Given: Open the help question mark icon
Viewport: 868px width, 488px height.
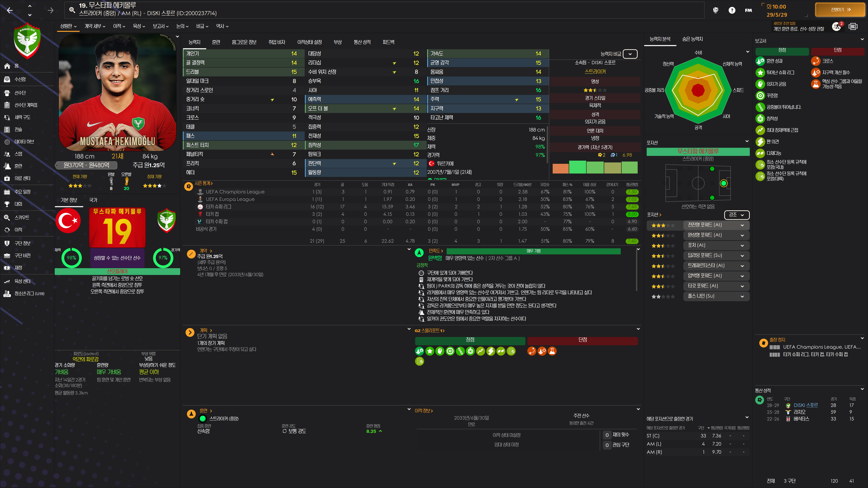Looking at the screenshot, I should pos(731,10).
